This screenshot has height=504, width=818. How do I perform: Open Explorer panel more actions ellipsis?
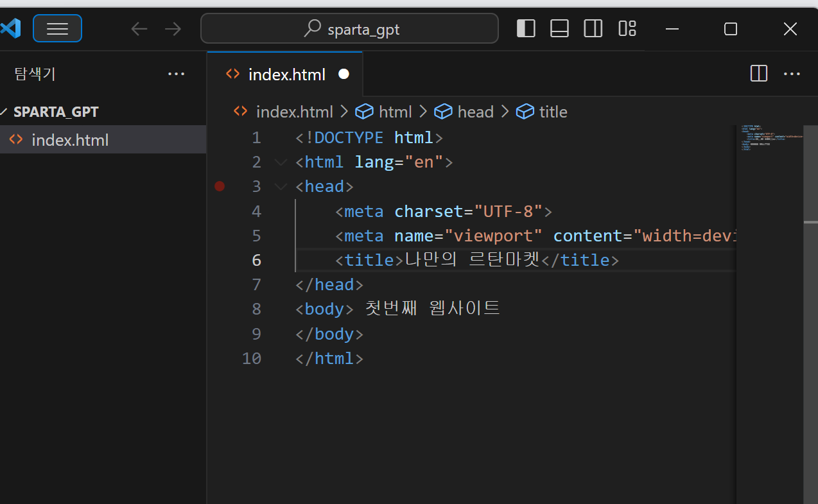[x=176, y=74]
